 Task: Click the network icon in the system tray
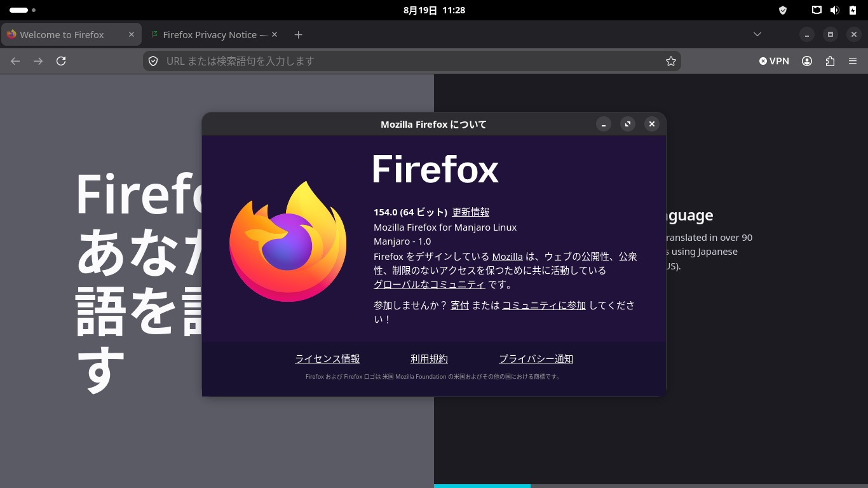pos(817,10)
